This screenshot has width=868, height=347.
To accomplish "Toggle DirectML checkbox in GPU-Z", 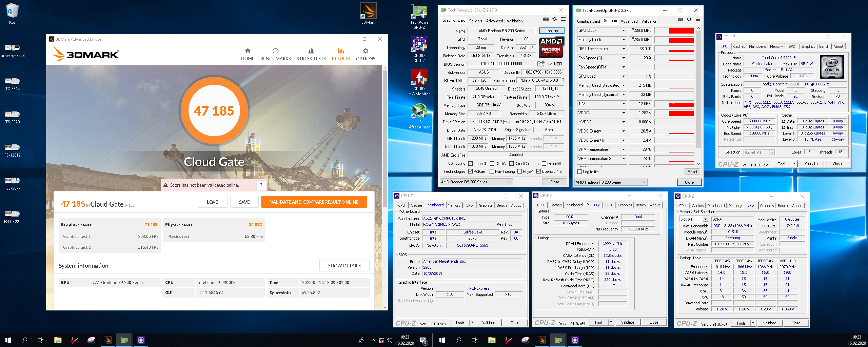I will point(544,164).
